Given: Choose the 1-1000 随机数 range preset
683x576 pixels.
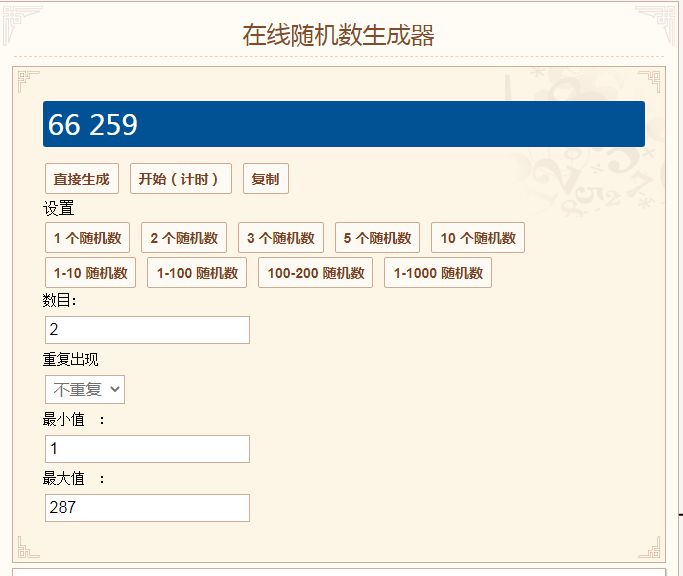Looking at the screenshot, I should point(438,273).
